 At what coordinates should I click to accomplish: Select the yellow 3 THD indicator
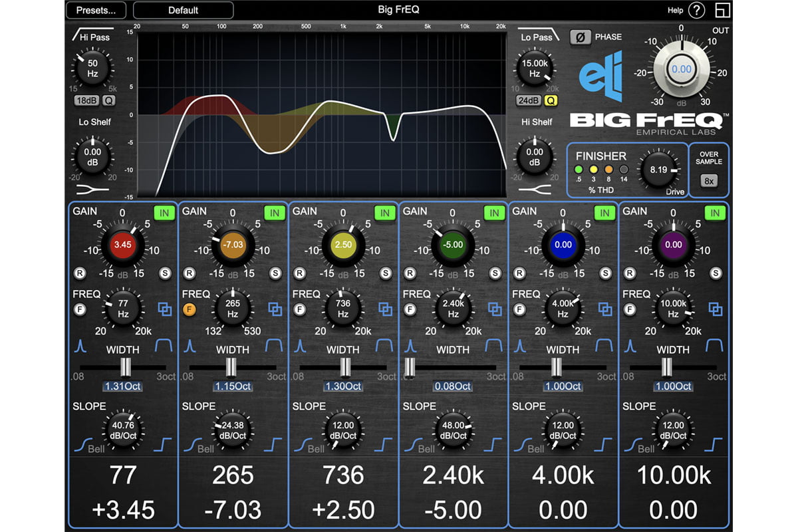click(594, 169)
